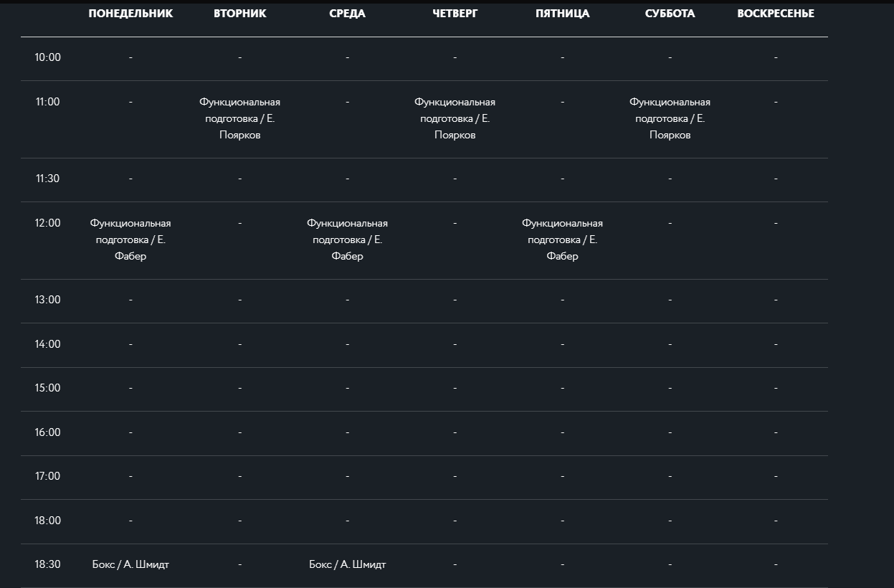This screenshot has height=588, width=894.
Task: Click the ПОНЕДЕЛЬНИК column header
Action: click(x=130, y=14)
